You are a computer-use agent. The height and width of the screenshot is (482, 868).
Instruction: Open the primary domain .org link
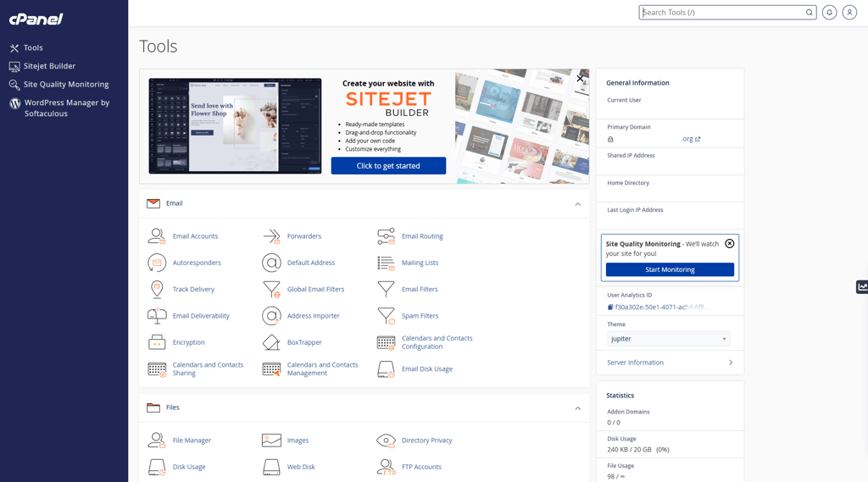pyautogui.click(x=690, y=139)
